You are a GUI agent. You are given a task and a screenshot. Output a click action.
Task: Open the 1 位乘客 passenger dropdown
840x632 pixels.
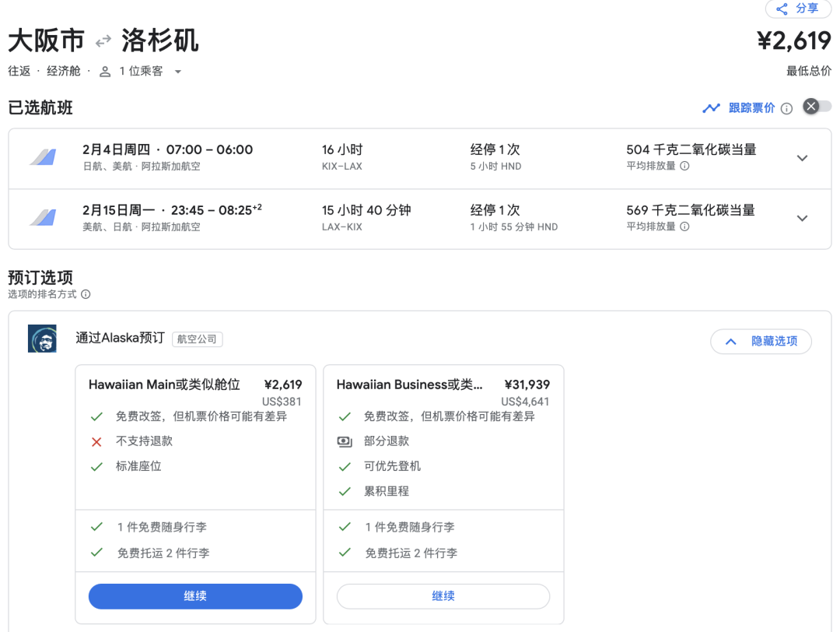177,71
